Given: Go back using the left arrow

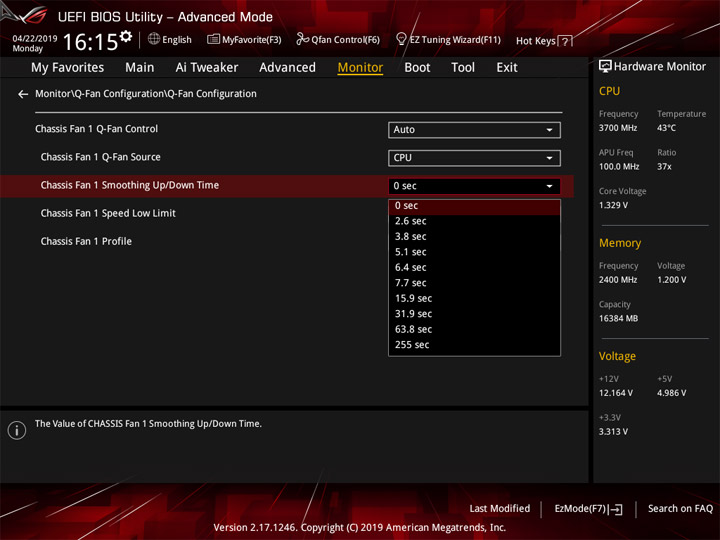Looking at the screenshot, I should (23, 94).
